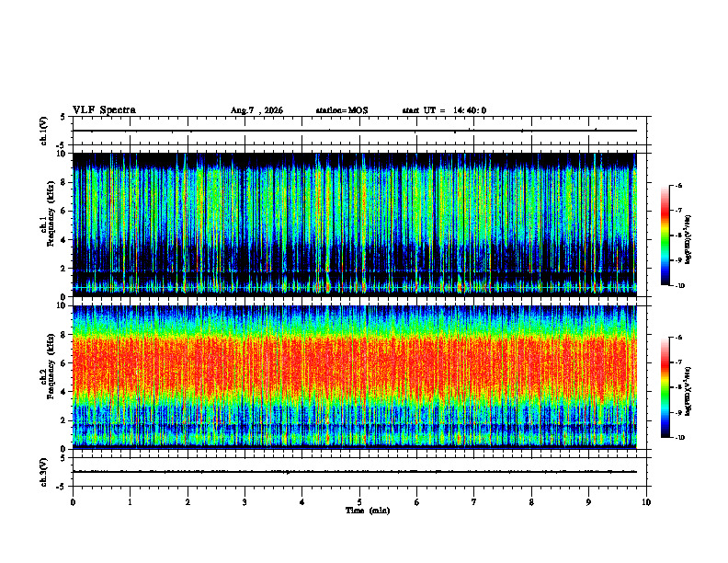The image size is (728, 563).
Task: Click the "2" tick on ch.1 frequency axis
Action: pos(64,269)
